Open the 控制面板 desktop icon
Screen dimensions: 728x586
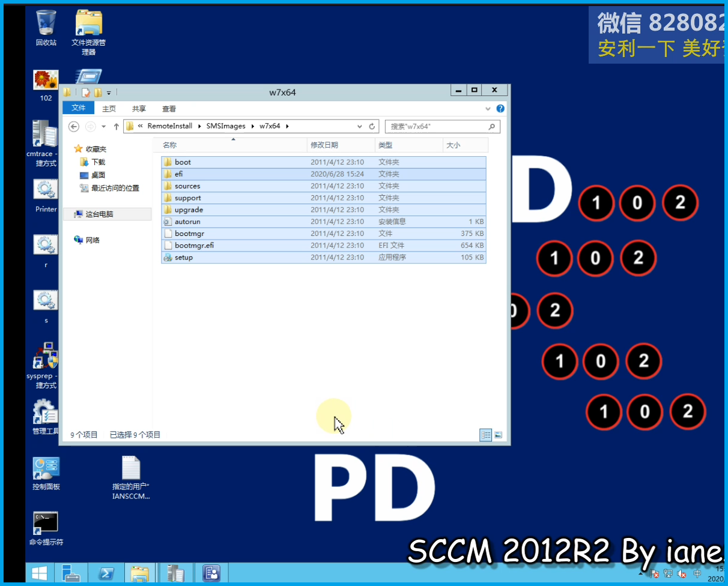(46, 473)
